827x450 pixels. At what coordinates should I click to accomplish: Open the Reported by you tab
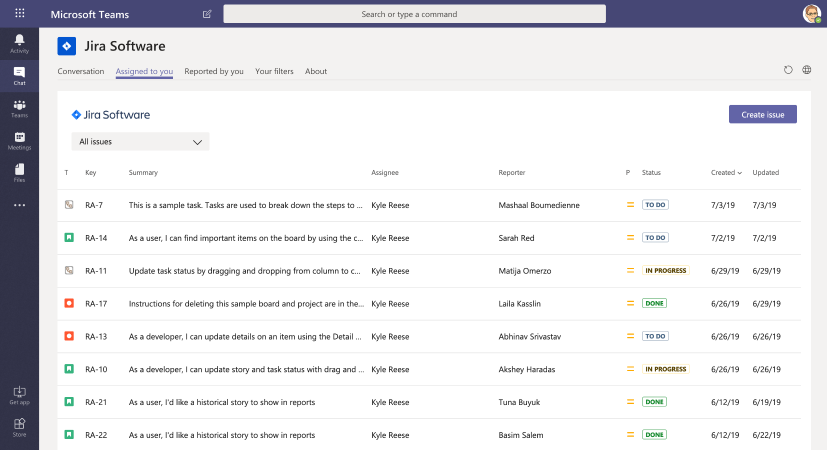click(x=214, y=71)
